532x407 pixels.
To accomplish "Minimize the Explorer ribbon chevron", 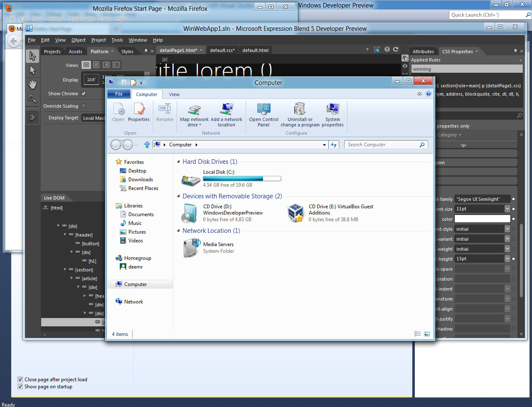I will [419, 94].
